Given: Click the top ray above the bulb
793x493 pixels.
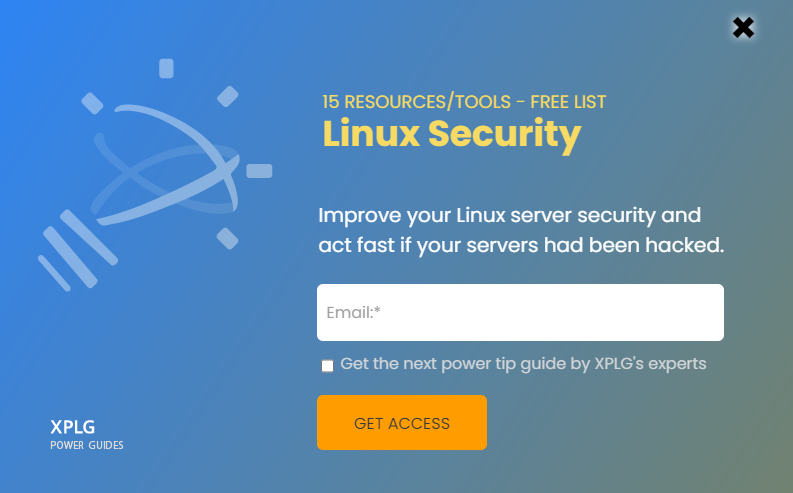Looking at the screenshot, I should pyautogui.click(x=166, y=68).
